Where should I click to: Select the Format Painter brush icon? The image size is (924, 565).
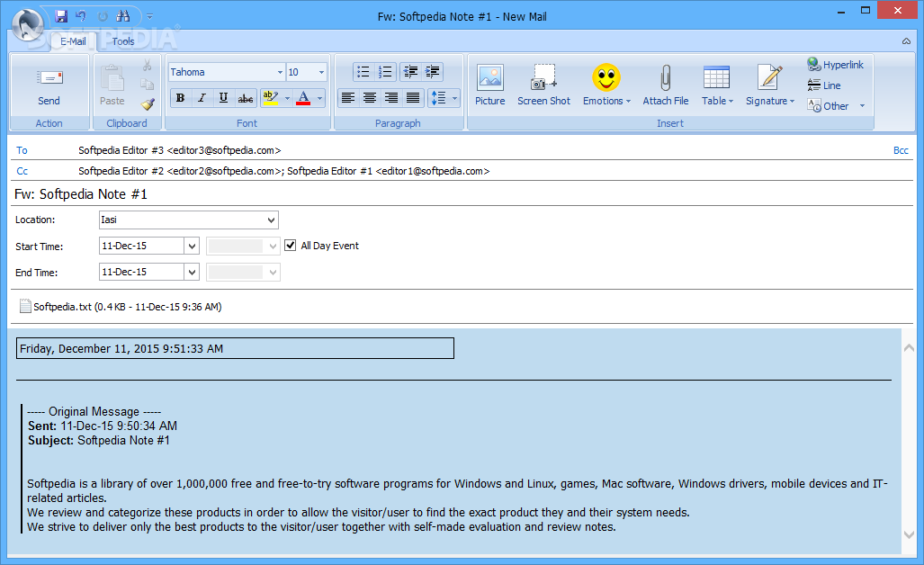(148, 104)
